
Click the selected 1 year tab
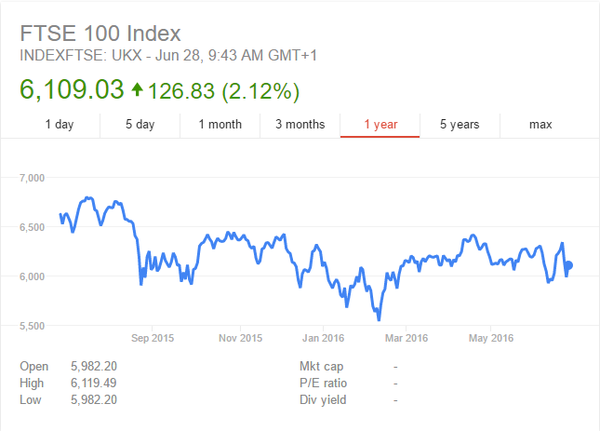point(380,124)
